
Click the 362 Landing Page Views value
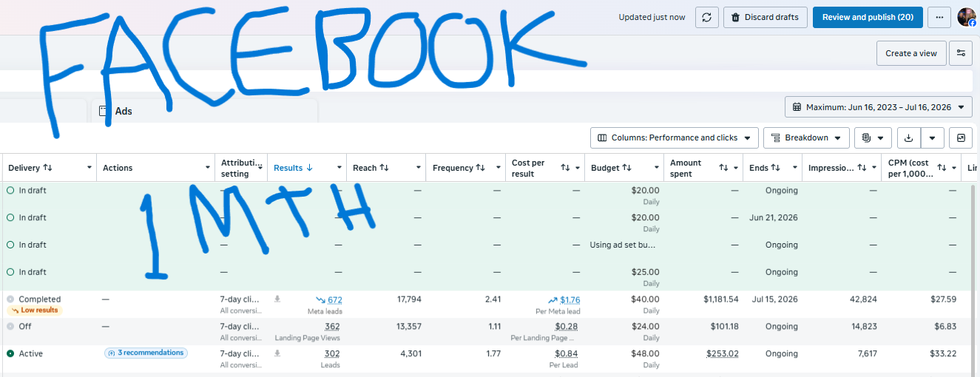click(332, 326)
